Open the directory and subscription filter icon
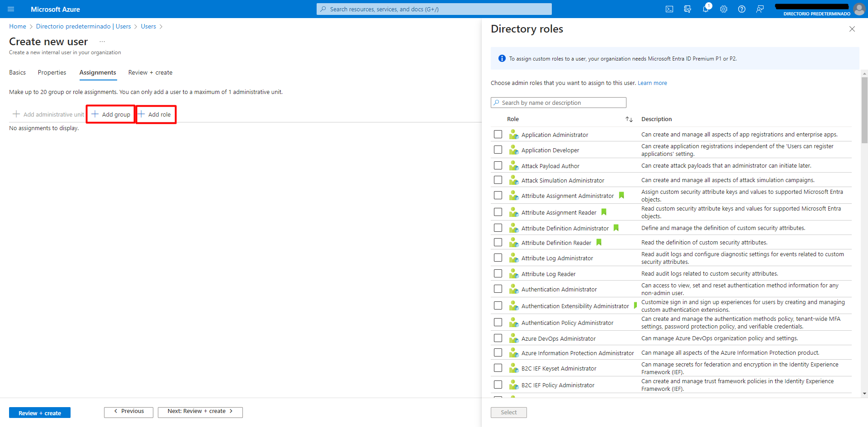This screenshot has height=427, width=868. (x=688, y=9)
